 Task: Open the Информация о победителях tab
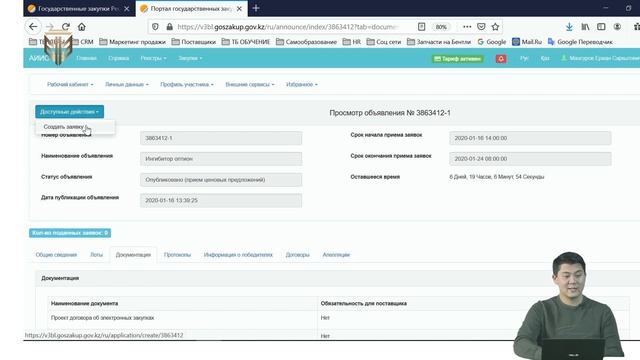[x=238, y=255]
